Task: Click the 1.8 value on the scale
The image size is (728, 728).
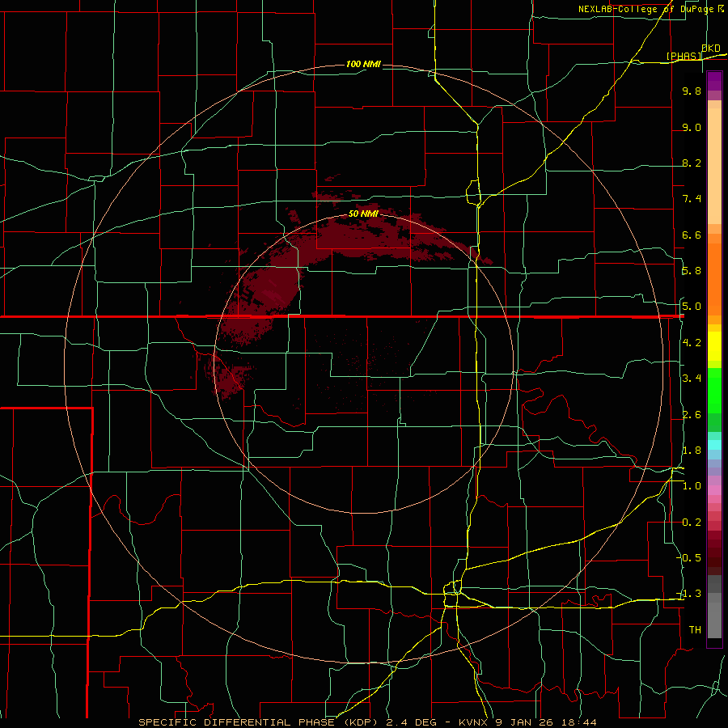Action: pyautogui.click(x=692, y=451)
